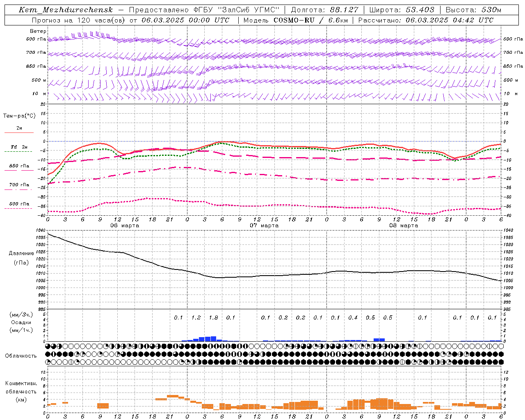Click the 'Облачность' cloud cover label

point(21,356)
